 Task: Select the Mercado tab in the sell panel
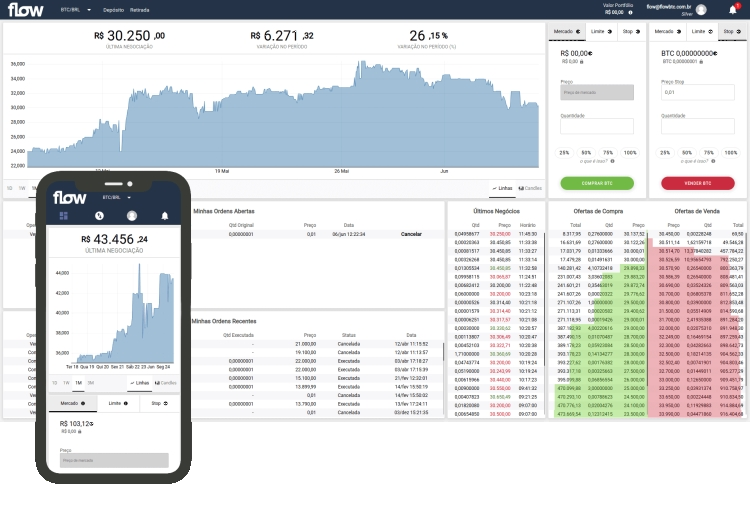tap(668, 32)
